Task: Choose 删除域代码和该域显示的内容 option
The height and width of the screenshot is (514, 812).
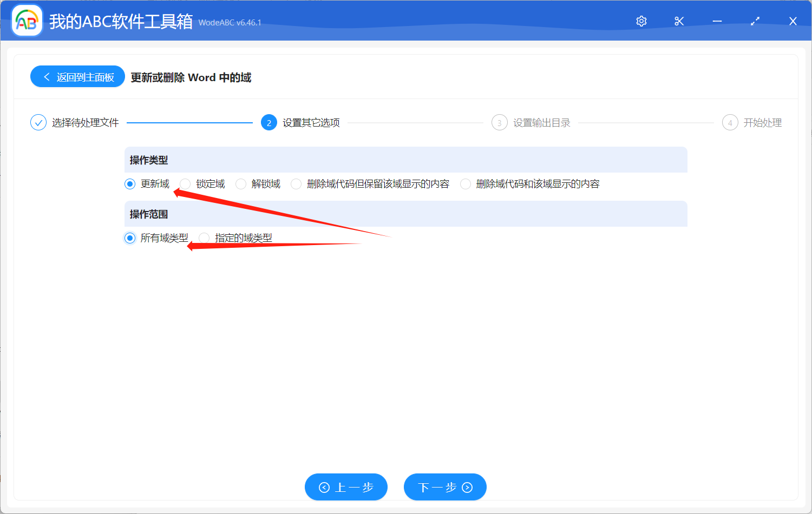Action: 466,184
